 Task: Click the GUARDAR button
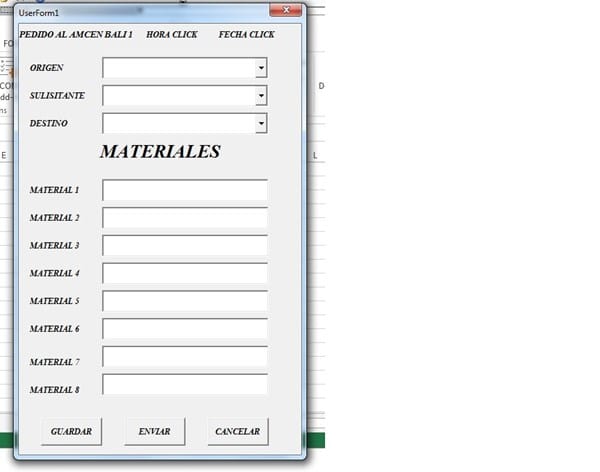(x=71, y=431)
